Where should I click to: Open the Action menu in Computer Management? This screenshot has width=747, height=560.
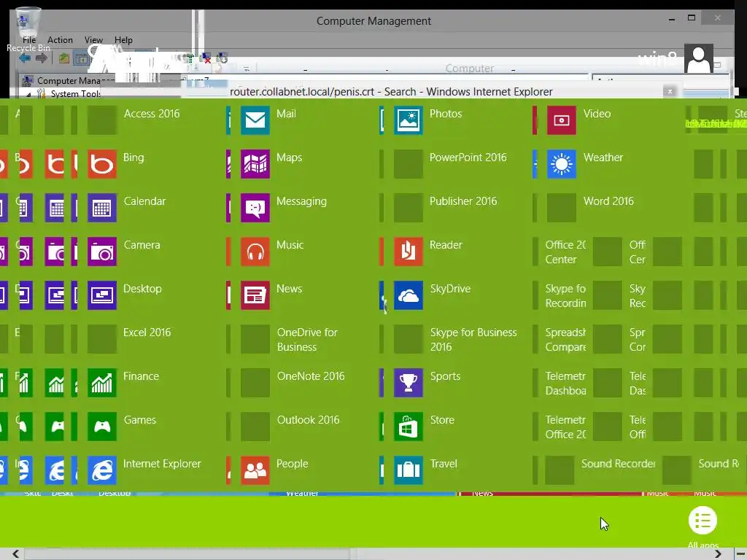(60, 40)
